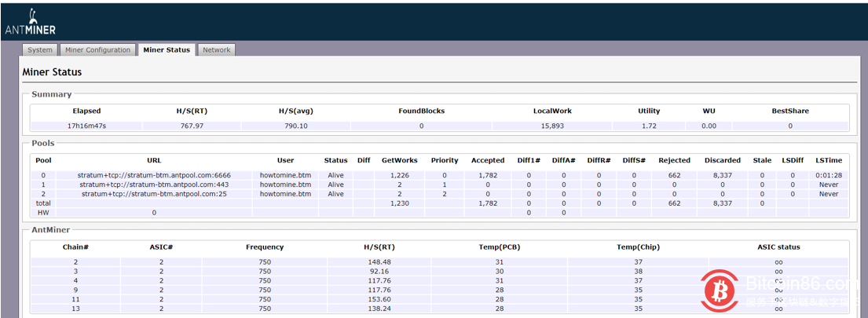Select the Miner Status tab
The image size is (868, 318).
click(166, 49)
